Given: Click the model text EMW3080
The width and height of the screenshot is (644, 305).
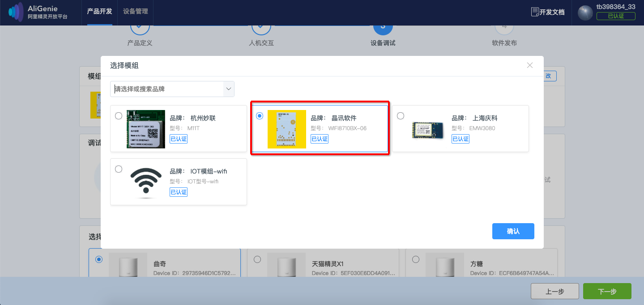Looking at the screenshot, I should (482, 128).
